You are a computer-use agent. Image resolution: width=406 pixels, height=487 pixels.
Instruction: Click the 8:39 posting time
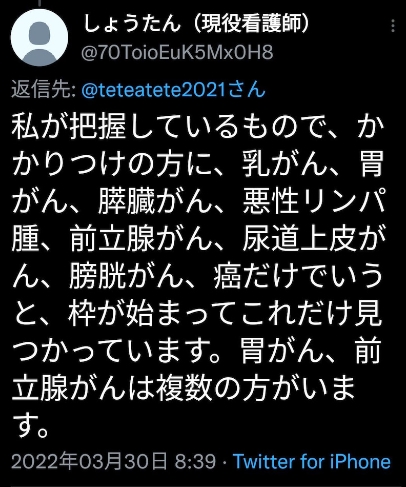point(196,462)
